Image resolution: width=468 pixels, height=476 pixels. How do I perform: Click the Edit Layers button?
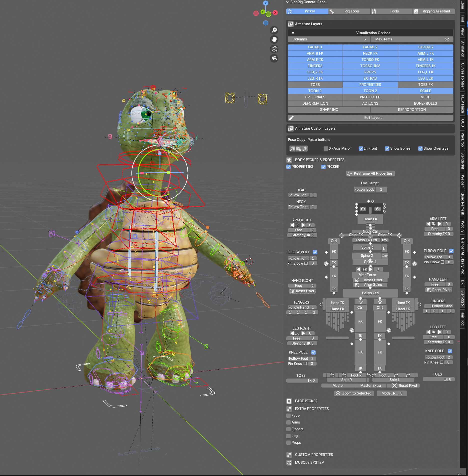[x=371, y=118]
